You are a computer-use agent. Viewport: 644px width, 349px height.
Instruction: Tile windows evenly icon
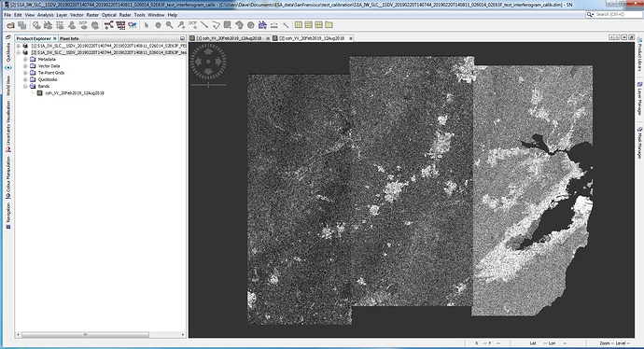(x=318, y=25)
